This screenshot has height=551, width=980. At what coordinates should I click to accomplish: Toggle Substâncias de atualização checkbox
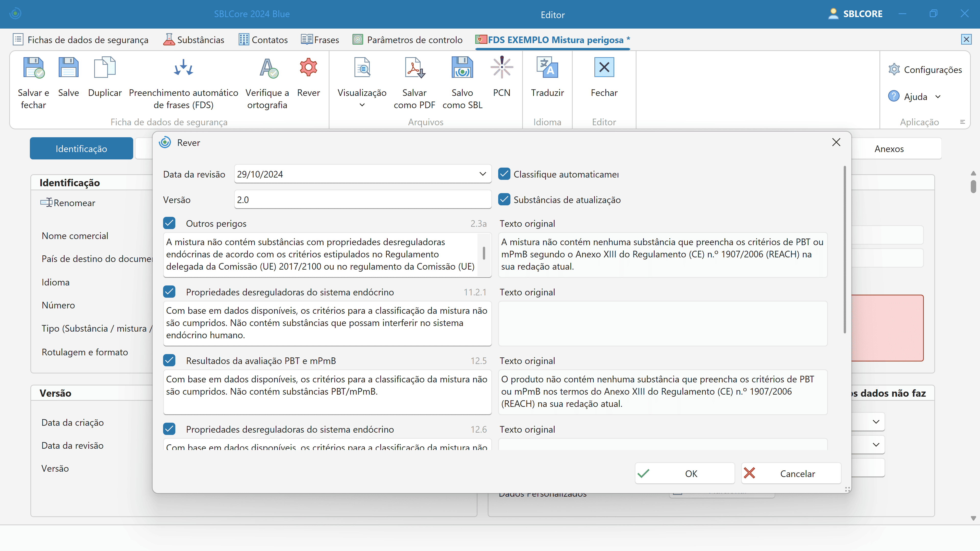(x=505, y=200)
